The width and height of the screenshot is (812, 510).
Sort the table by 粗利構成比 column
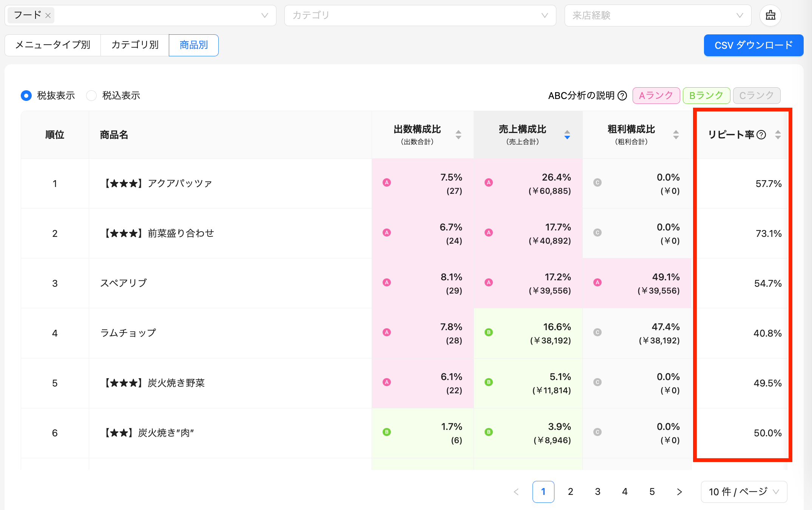(x=676, y=134)
